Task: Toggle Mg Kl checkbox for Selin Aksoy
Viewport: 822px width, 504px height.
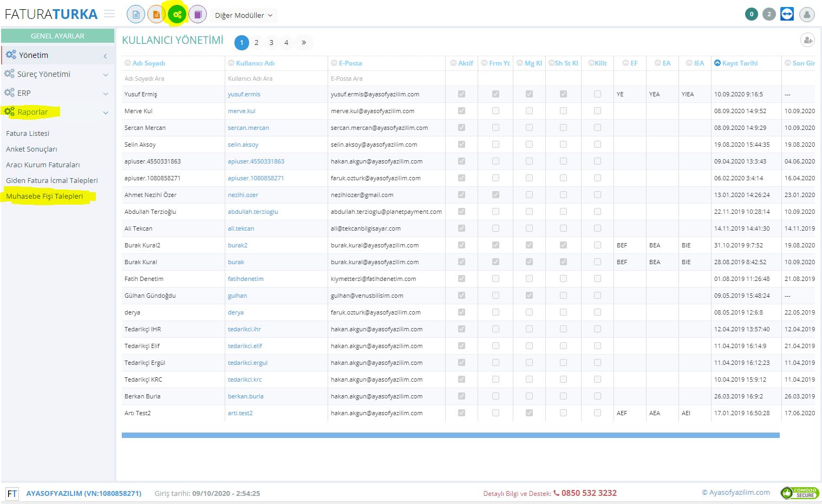Action: coord(529,145)
